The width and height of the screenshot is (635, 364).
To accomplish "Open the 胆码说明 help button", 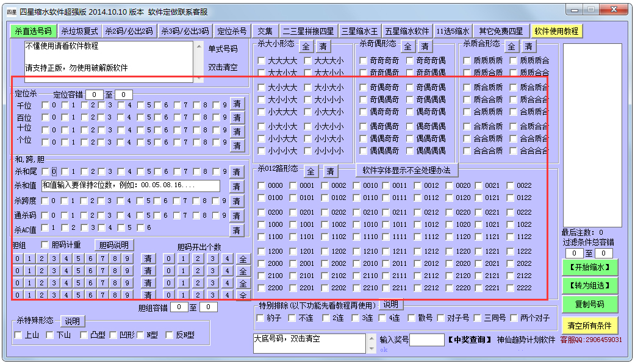I will click(x=114, y=245).
